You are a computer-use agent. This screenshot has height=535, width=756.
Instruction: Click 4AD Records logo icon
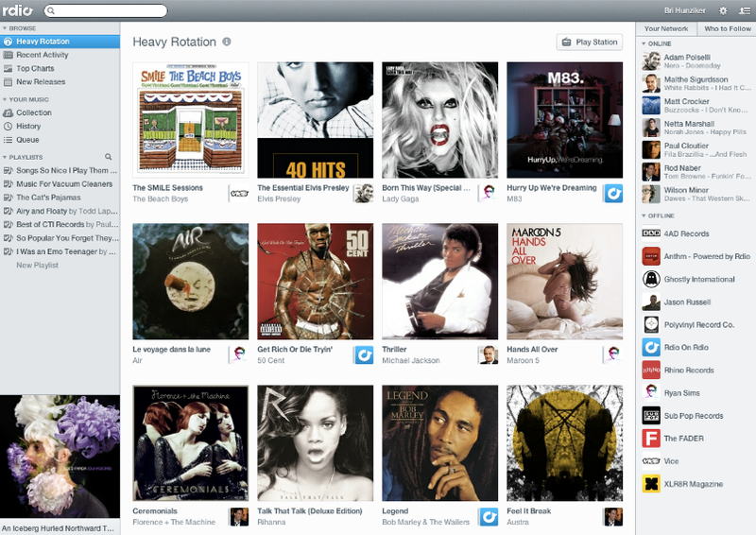click(x=651, y=233)
